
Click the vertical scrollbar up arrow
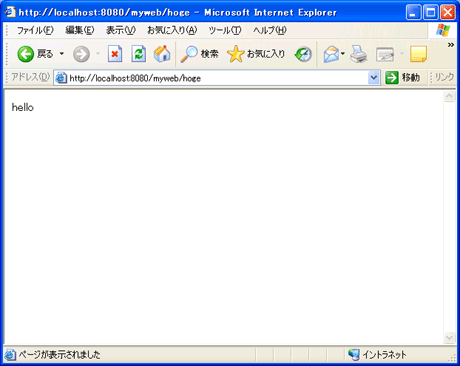pyautogui.click(x=449, y=96)
